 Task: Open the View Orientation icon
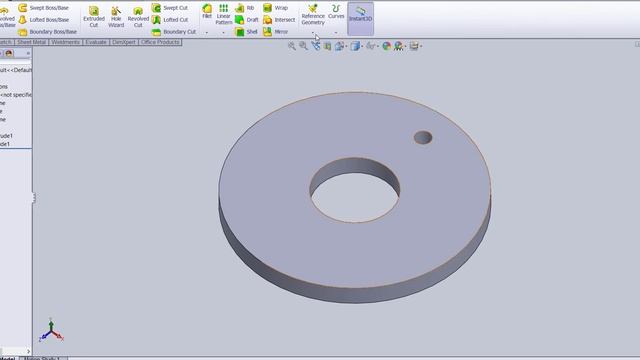339,46
